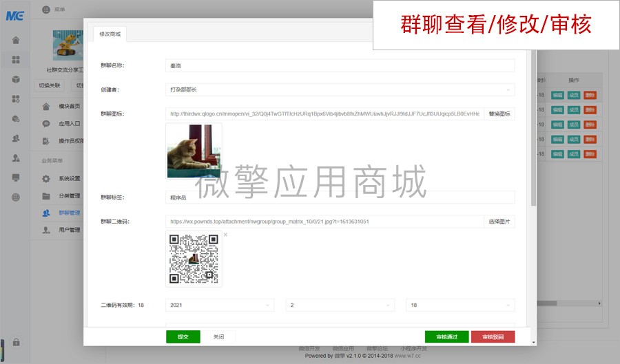Click the ME logo in the sidebar
The height and width of the screenshot is (364, 620).
tap(15, 16)
